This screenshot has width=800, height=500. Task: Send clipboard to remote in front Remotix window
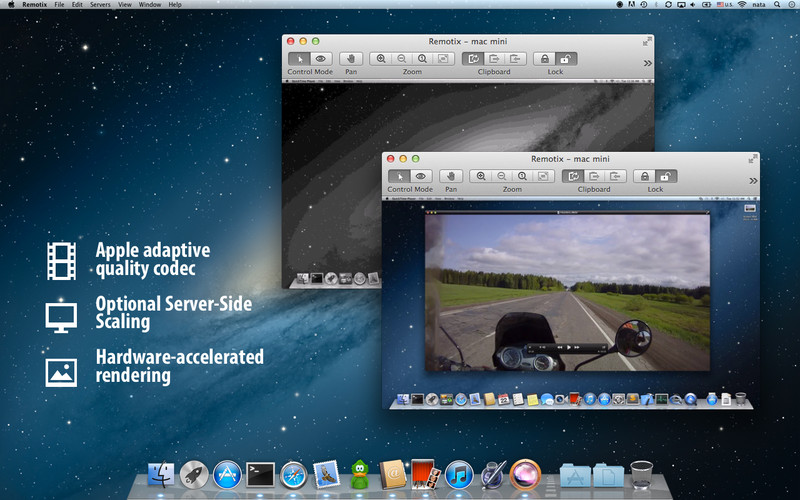(594, 176)
